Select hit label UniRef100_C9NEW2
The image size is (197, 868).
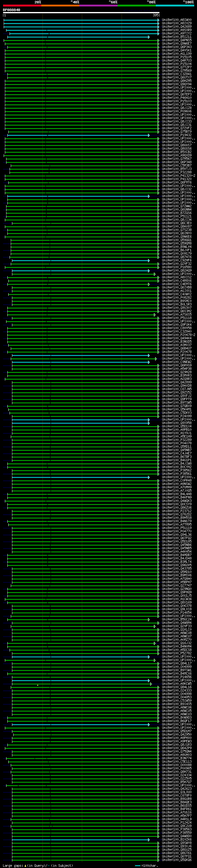coord(177,362)
